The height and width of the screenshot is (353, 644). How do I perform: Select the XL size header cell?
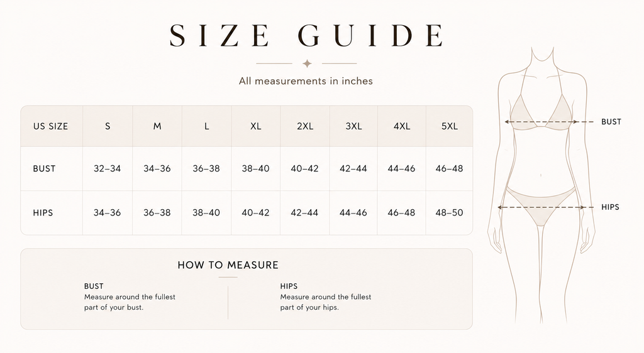(256, 126)
